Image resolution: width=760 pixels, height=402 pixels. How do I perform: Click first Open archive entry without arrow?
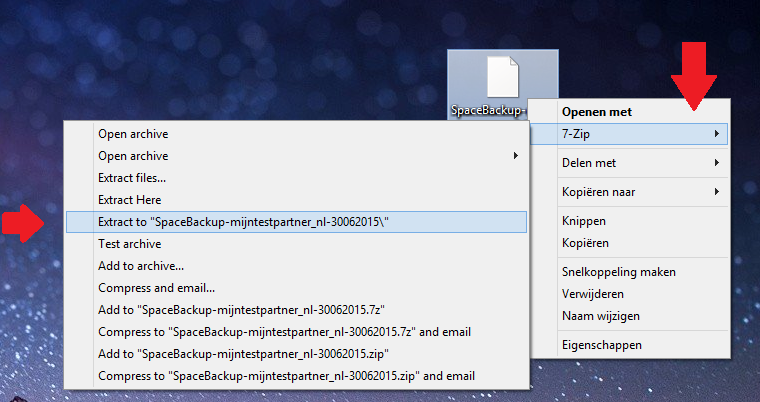point(296,134)
